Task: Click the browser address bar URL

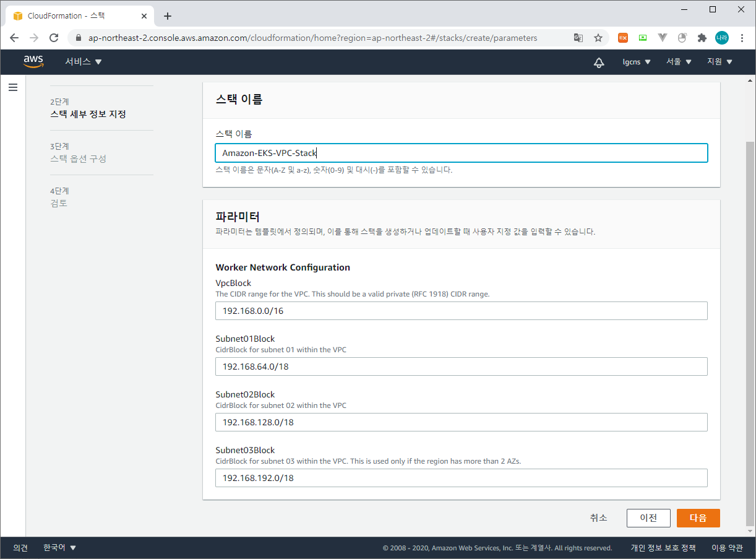Action: coord(312,38)
